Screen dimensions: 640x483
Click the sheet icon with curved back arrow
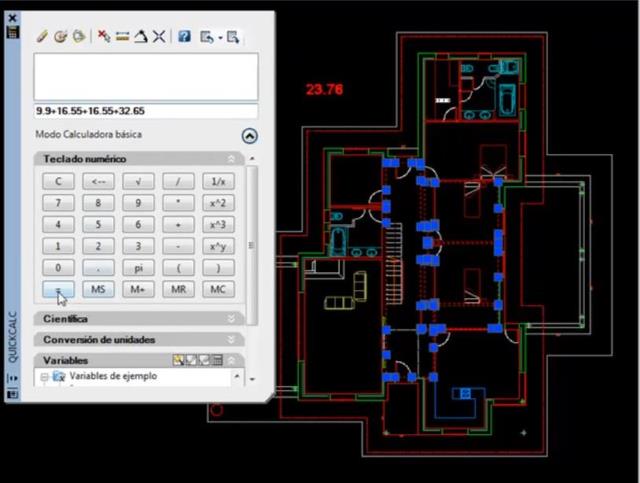(x=207, y=37)
